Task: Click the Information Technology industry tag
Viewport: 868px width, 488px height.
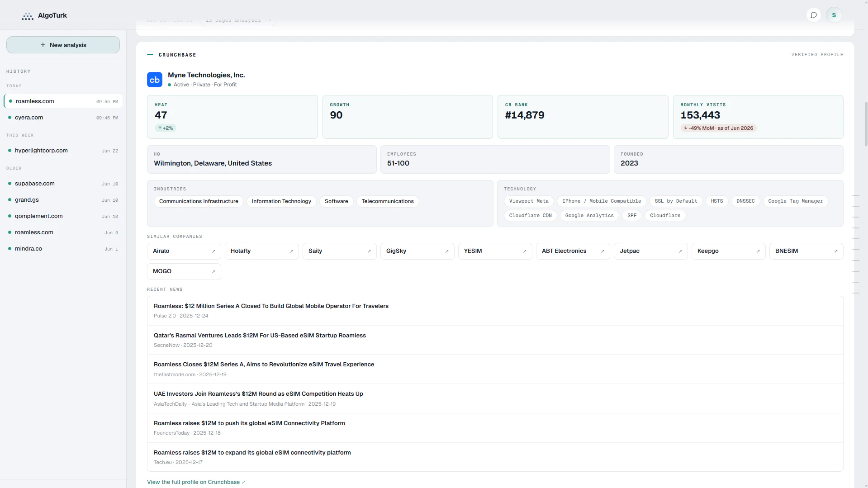Action: (281, 201)
